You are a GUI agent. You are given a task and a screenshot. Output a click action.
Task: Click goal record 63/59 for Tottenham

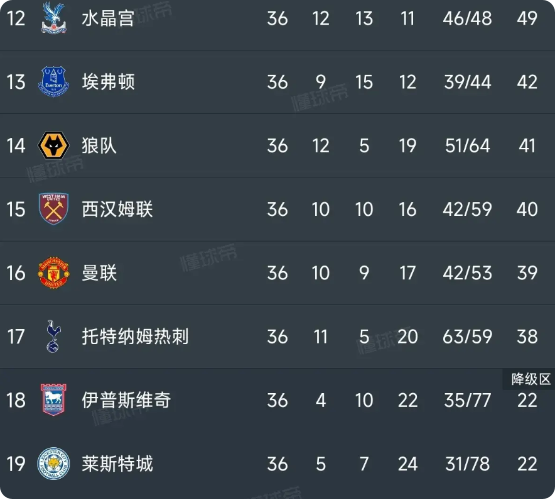pos(467,337)
